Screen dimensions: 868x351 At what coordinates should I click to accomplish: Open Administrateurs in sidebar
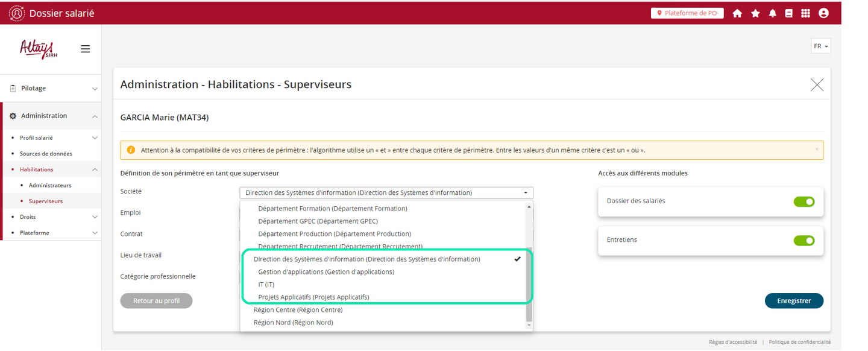coord(50,185)
